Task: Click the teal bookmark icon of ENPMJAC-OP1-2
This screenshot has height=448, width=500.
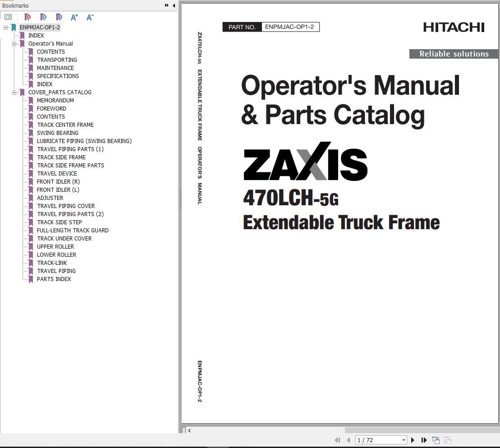Action: pos(14,28)
